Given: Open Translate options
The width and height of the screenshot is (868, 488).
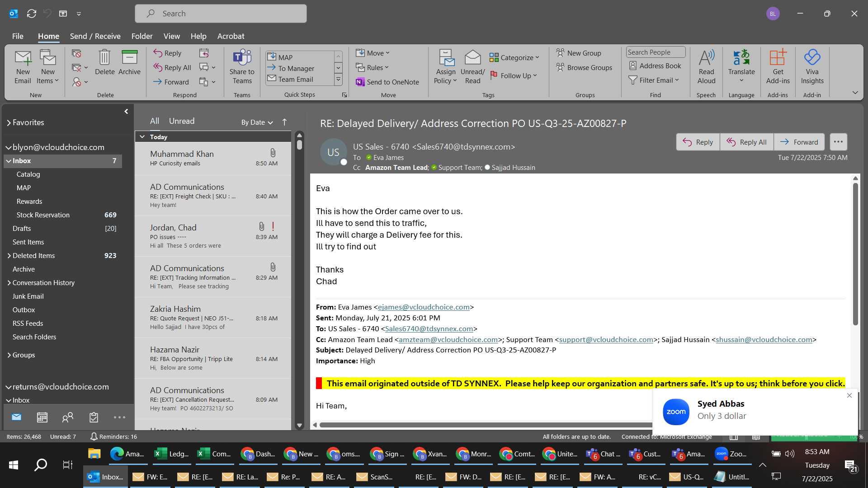Looking at the screenshot, I should point(741,67).
